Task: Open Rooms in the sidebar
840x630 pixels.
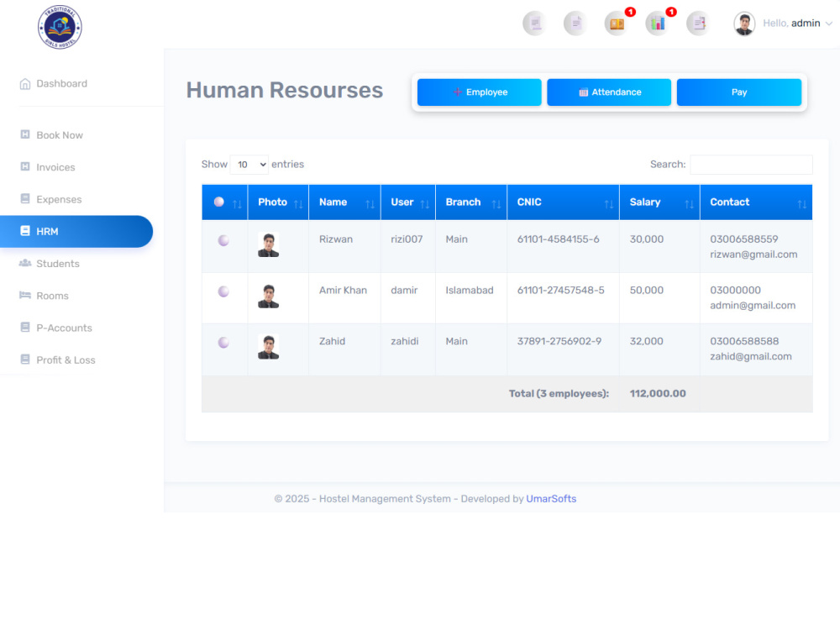Action: pyautogui.click(x=52, y=296)
